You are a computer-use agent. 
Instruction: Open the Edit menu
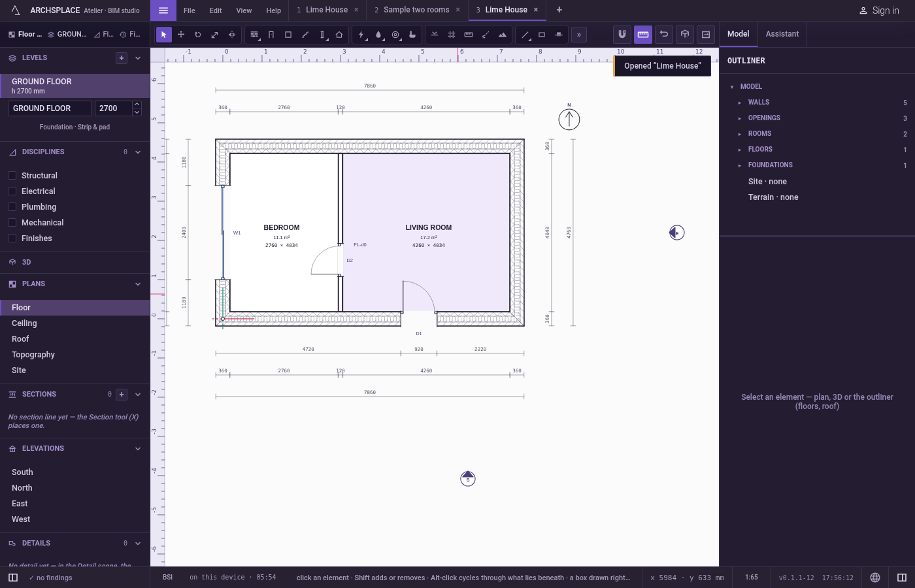tap(216, 10)
